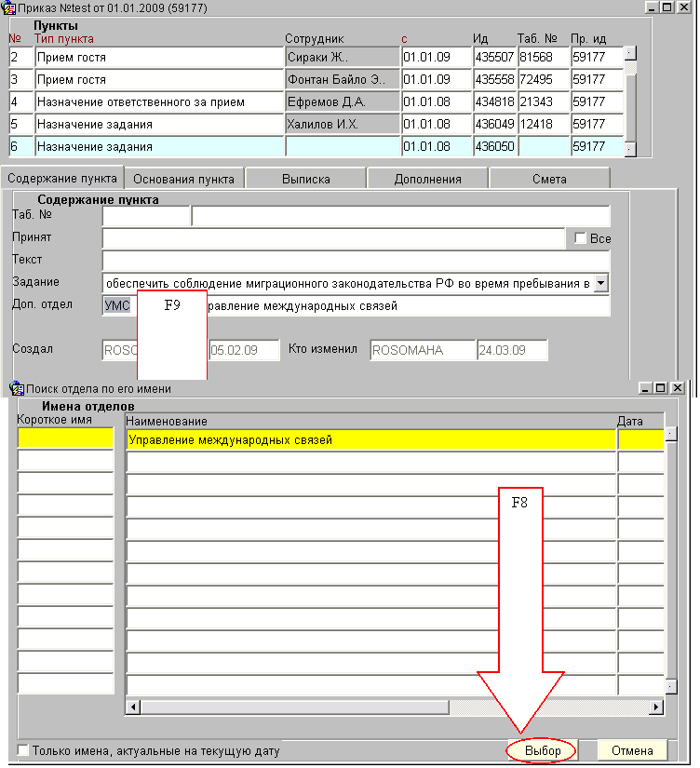Click employee cell 'Ефремов Д.А.'

pos(343,101)
